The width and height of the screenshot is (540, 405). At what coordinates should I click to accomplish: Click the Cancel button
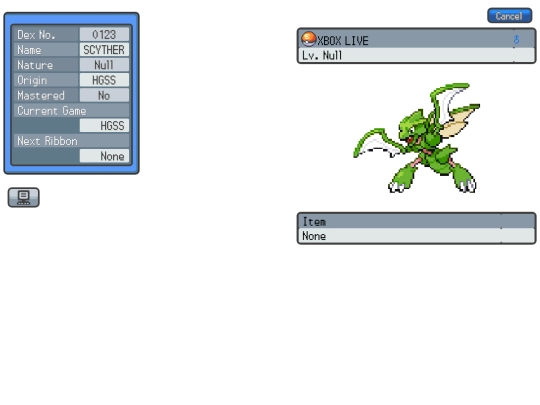[x=509, y=16]
